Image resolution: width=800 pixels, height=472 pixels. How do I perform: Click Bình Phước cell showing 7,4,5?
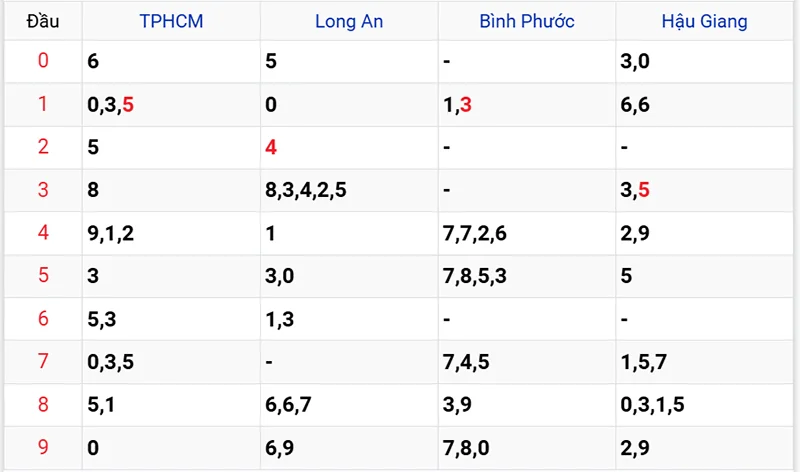coord(527,362)
